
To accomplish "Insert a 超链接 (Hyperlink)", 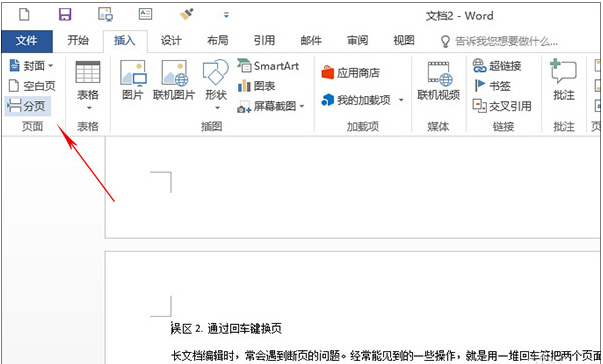I will (x=497, y=66).
